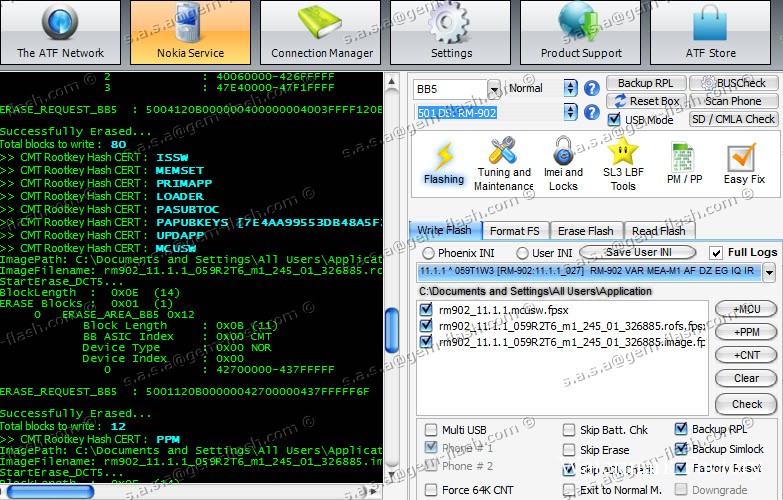Click the +MCU button
The height and width of the screenshot is (500, 783).
(x=746, y=309)
